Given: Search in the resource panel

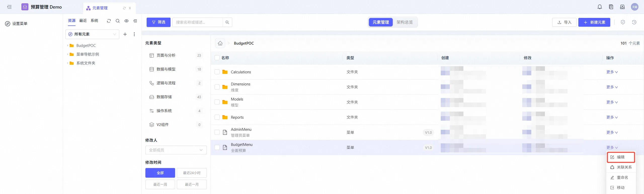Looking at the screenshot, I should 117,21.
